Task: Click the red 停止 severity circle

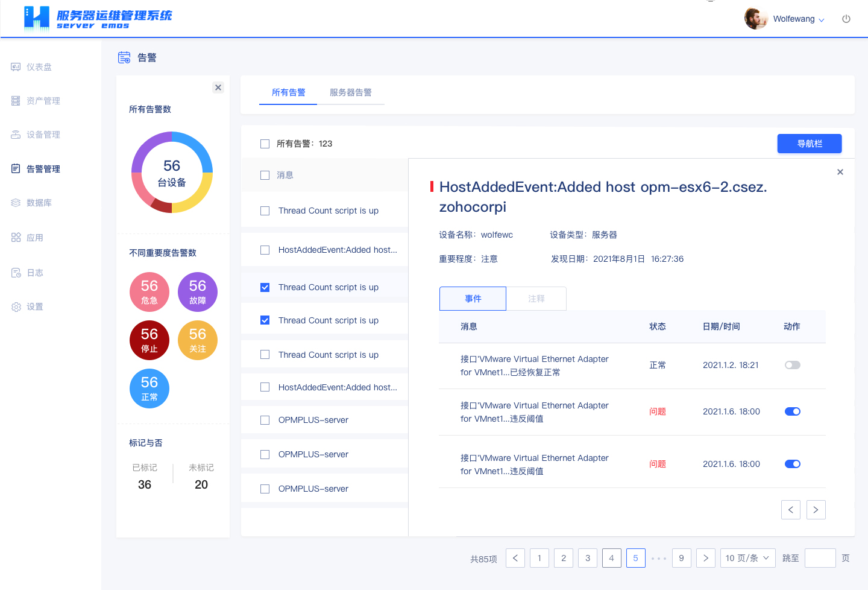Action: tap(149, 340)
